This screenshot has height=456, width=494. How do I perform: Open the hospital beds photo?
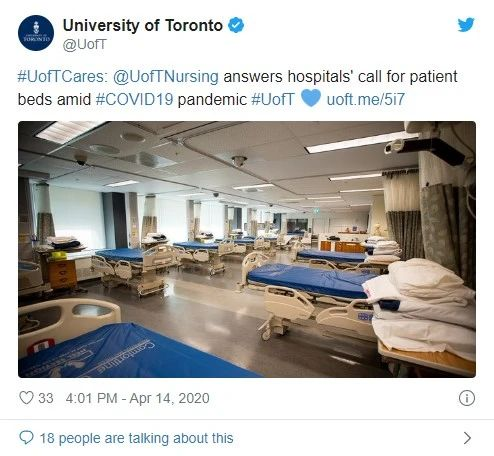coord(247,249)
